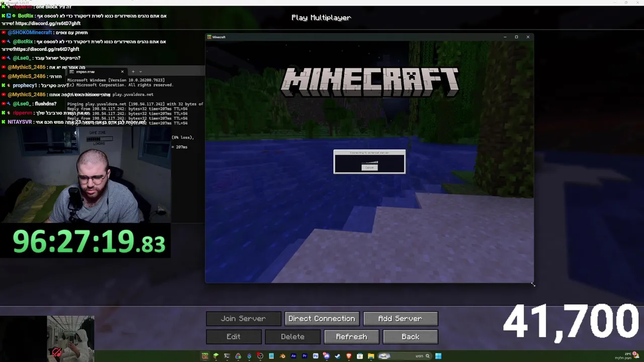Open the blue diamond taskbar app
644x362 pixels.
[249, 356]
